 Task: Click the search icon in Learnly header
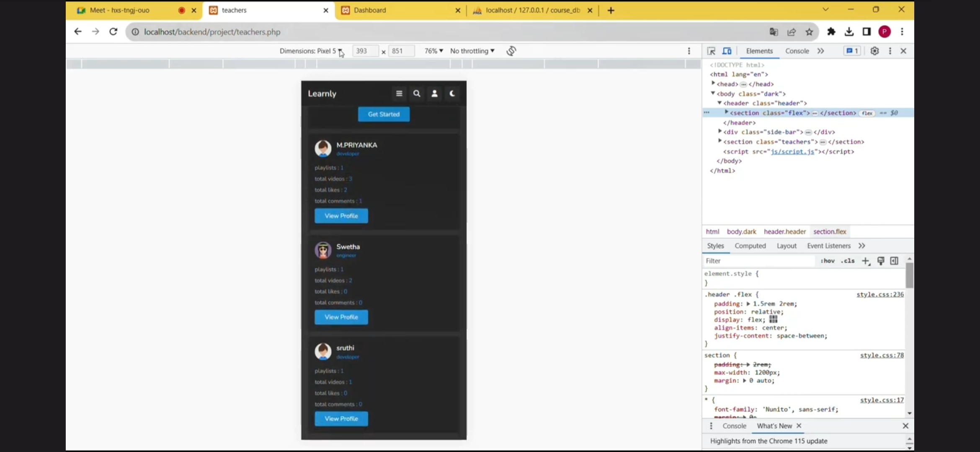pos(417,94)
